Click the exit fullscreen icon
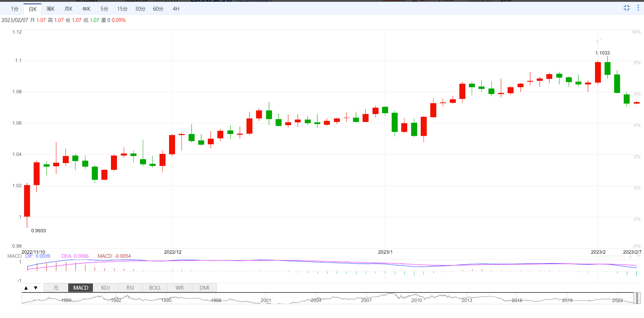This screenshot has width=644, height=318. tap(627, 8)
